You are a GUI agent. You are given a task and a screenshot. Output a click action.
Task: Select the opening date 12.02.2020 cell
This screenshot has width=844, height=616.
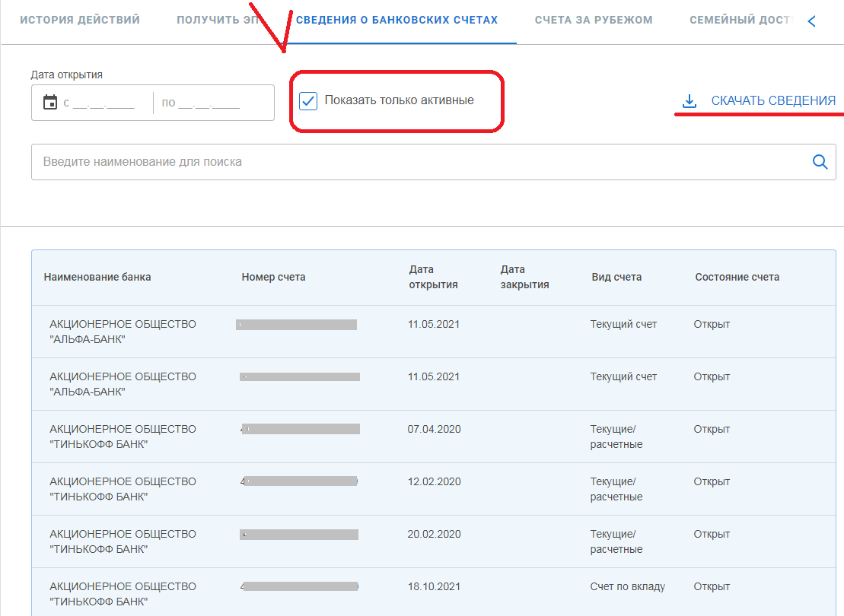[435, 481]
